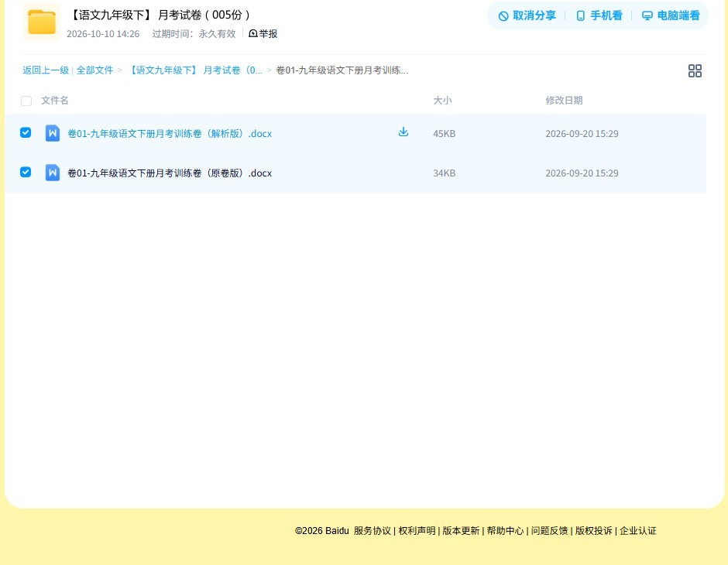Download the 解析版 docx file
The height and width of the screenshot is (565, 728).
tap(403, 132)
